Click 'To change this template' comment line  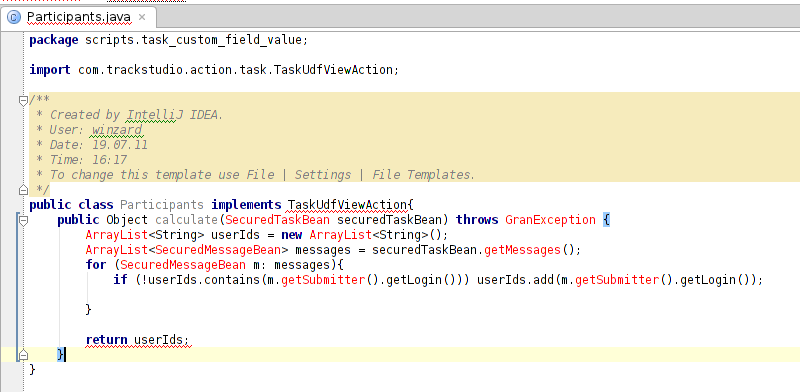click(256, 175)
